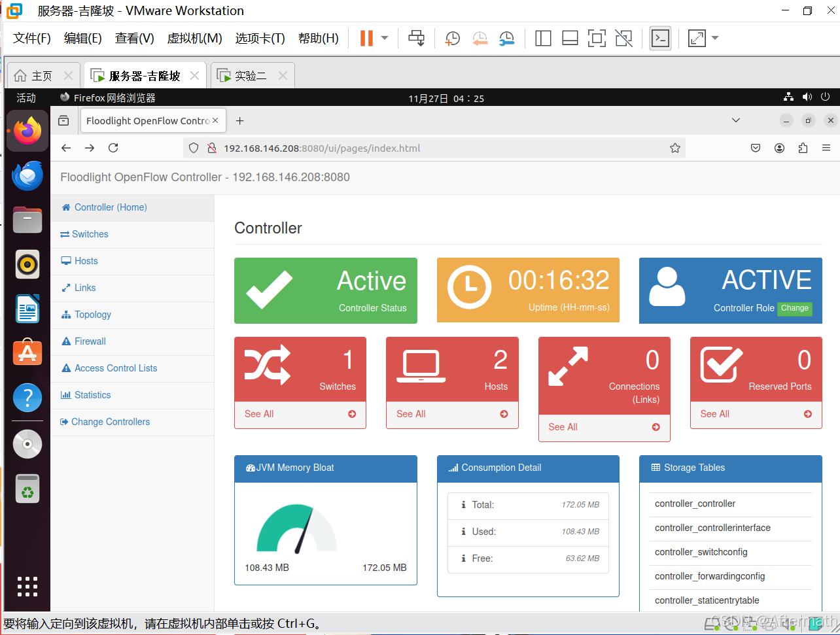This screenshot has height=635, width=840.
Task: Click the volume icon in GNOME top bar
Action: pos(807,97)
